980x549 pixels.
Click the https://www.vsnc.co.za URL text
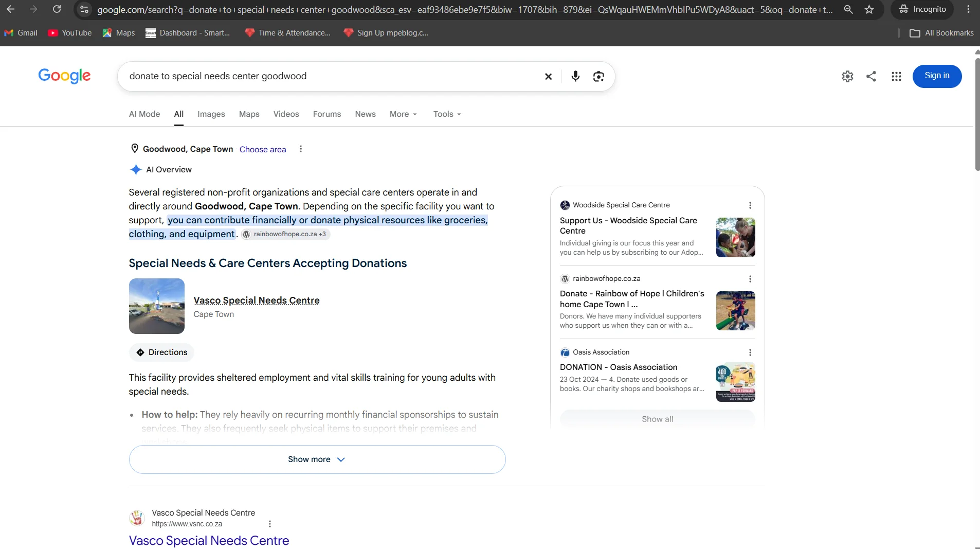pos(187,524)
